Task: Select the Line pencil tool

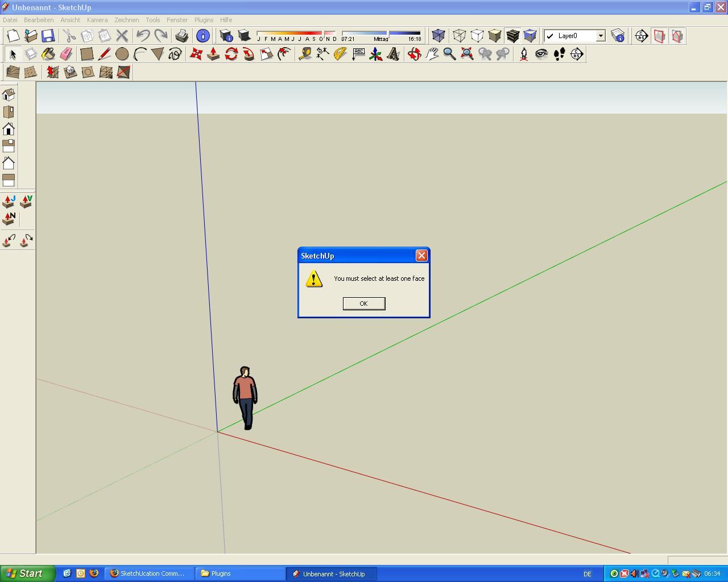Action: tap(104, 54)
